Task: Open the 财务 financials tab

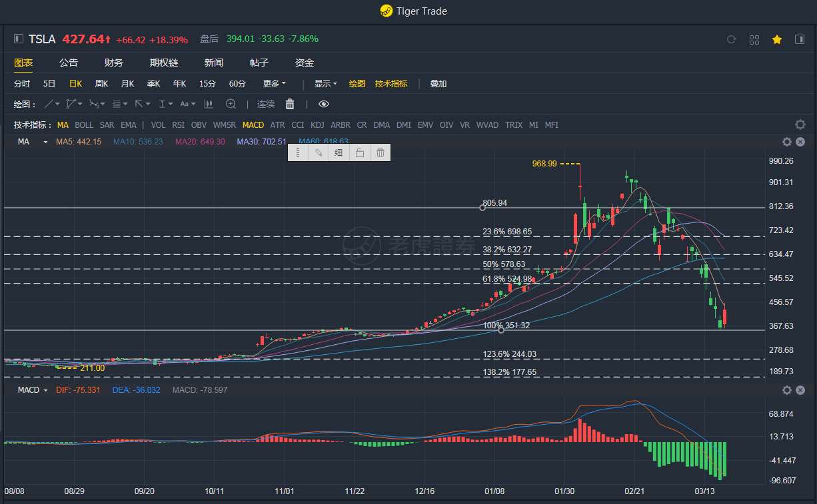Action: click(114, 63)
